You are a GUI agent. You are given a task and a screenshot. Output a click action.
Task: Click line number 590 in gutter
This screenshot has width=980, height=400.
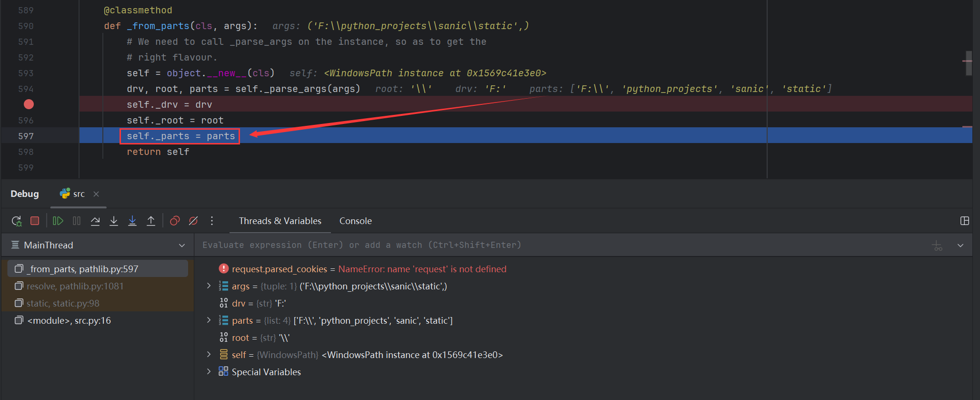tap(26, 26)
